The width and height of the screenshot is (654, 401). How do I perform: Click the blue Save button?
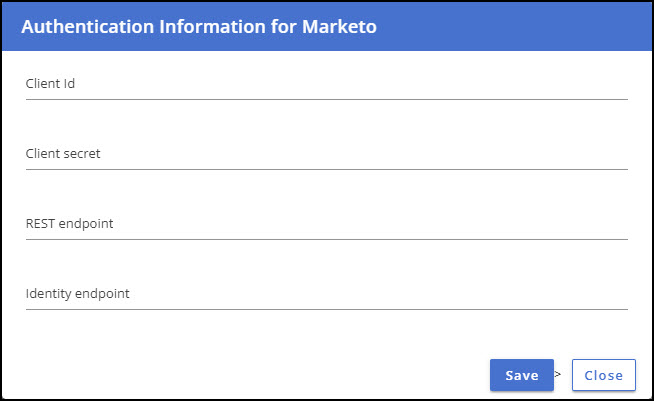click(x=522, y=375)
